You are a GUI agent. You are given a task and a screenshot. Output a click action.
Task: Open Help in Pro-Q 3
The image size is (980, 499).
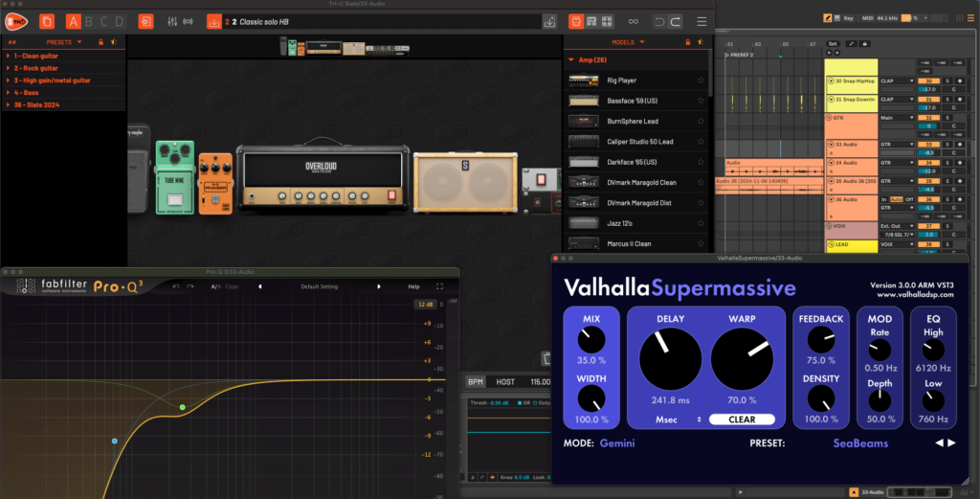click(x=413, y=286)
